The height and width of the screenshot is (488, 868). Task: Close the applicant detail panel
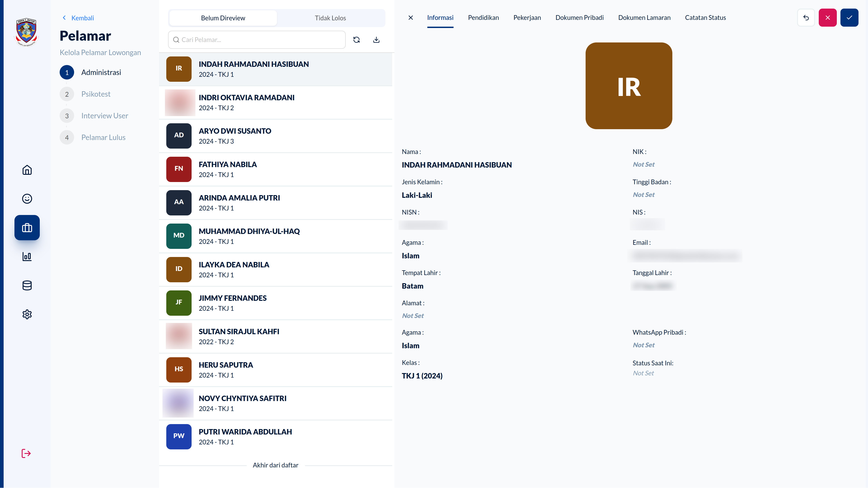[x=411, y=18]
